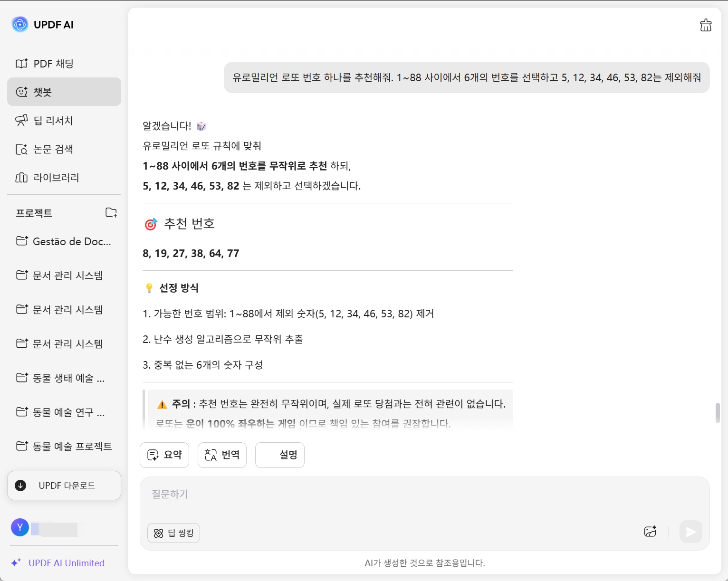Click the 요약 quick action button
Viewport: 728px width, 581px height.
[164, 455]
